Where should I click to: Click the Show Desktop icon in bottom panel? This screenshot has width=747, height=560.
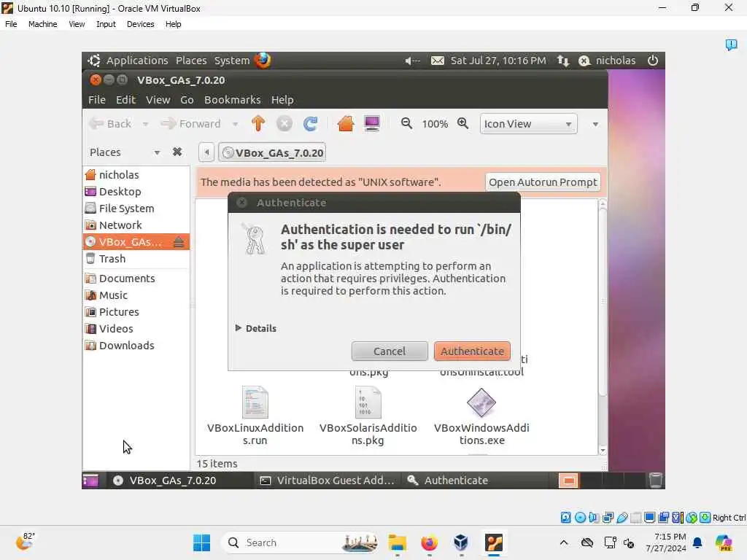90,481
